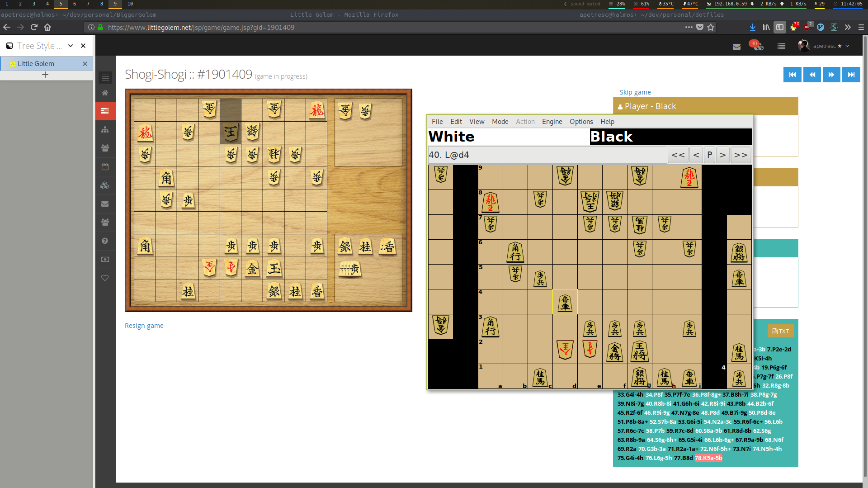The image size is (868, 488).
Task: Open the File menu in shogi app
Action: (x=437, y=122)
